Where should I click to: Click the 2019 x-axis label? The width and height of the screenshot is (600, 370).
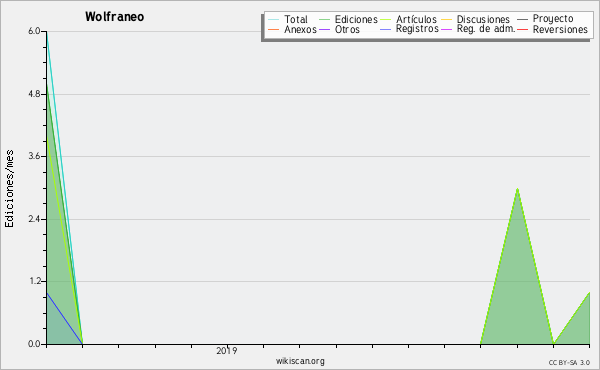(227, 350)
